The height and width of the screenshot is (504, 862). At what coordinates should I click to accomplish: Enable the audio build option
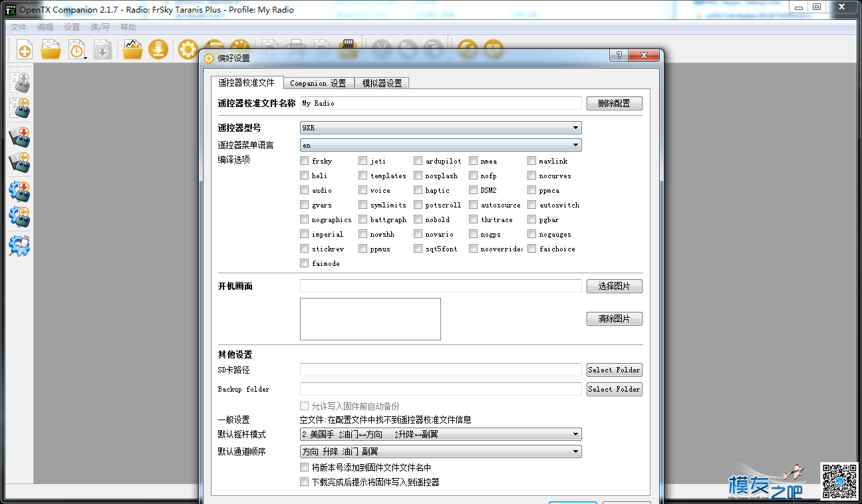[x=304, y=190]
